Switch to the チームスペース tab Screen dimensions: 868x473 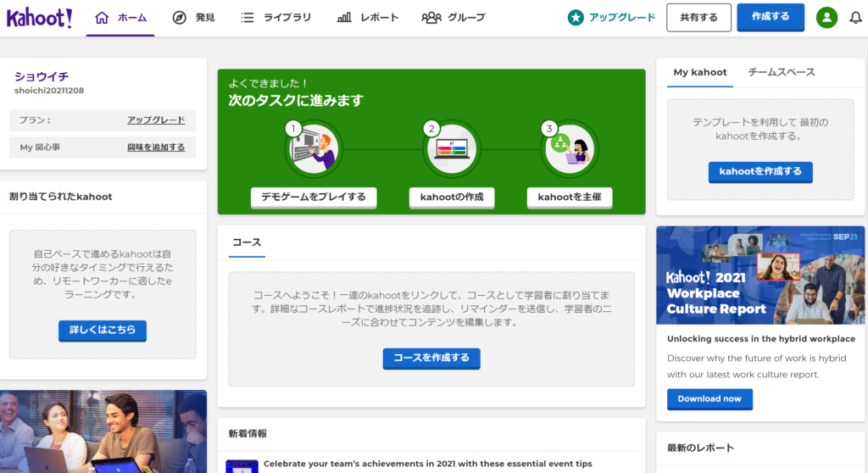781,73
